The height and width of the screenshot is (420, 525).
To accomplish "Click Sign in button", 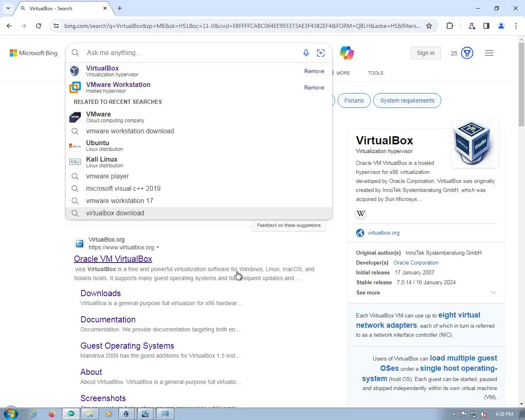I will 426,53.
